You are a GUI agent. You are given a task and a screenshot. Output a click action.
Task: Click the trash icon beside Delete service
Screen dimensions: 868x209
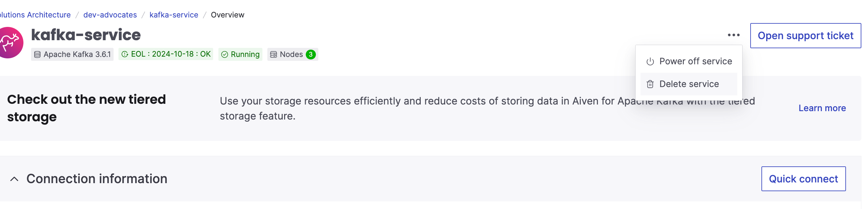650,84
